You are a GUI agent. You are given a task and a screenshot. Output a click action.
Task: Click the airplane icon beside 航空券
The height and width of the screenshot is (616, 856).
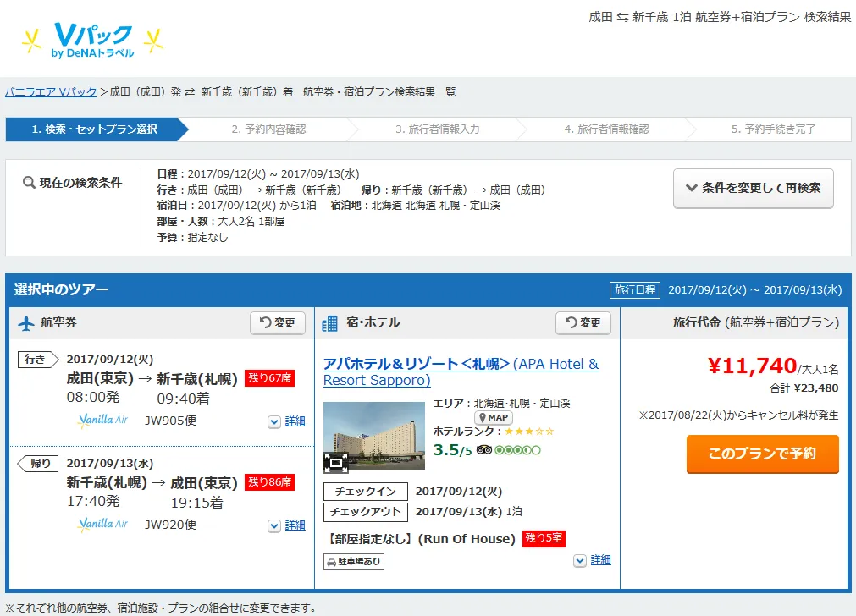(25, 323)
